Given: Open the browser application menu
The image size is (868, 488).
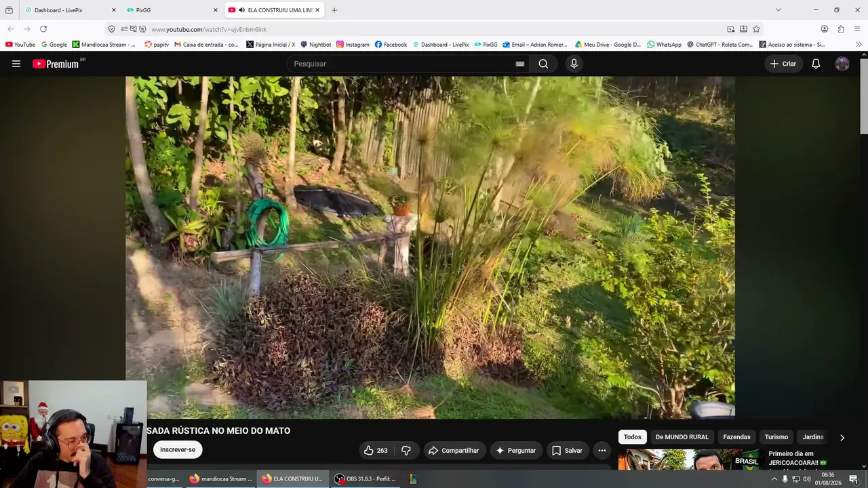Looking at the screenshot, I should [x=857, y=29].
